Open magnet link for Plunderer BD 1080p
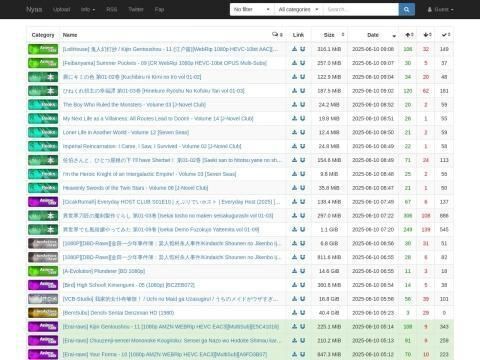Viewport: 480px width, 360px height. point(302,271)
